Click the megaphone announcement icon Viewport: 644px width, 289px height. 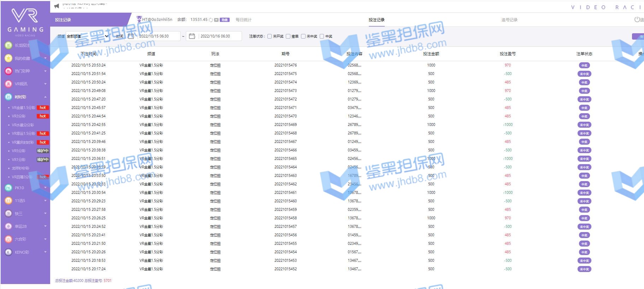tap(57, 6)
